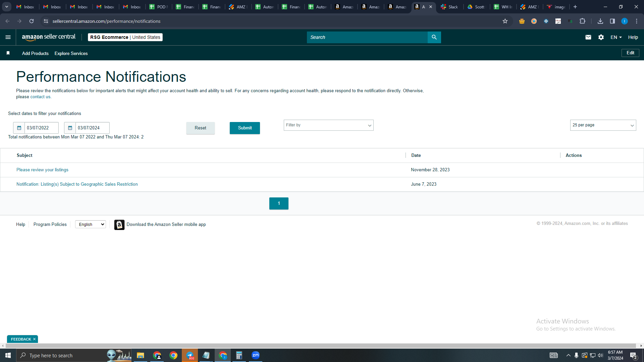Show hidden system tray icons

coord(568,355)
